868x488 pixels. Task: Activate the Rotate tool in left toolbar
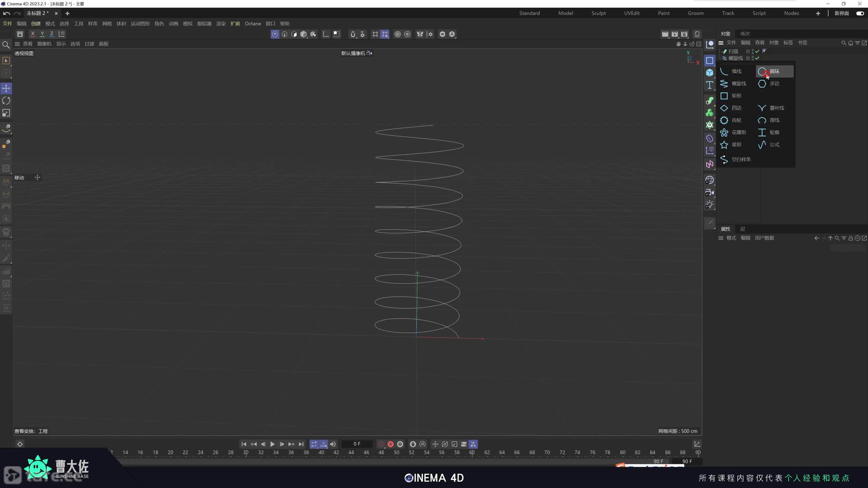pos(6,101)
